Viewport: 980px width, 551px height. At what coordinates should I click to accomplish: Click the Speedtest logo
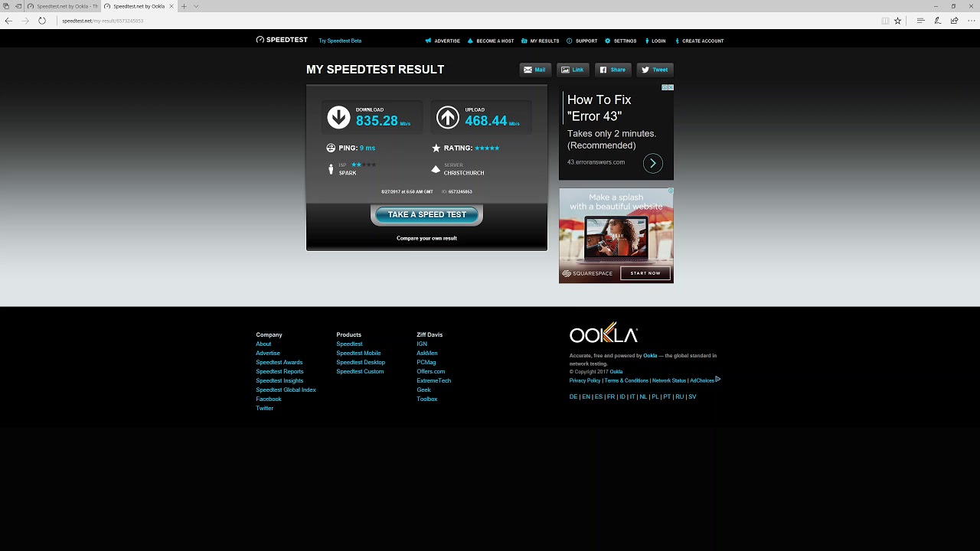pyautogui.click(x=282, y=40)
